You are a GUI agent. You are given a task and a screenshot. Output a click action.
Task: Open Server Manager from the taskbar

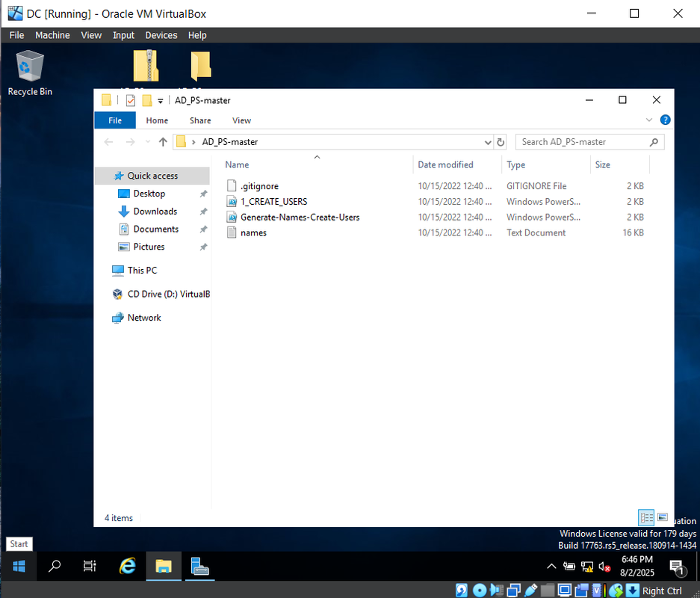tap(199, 567)
